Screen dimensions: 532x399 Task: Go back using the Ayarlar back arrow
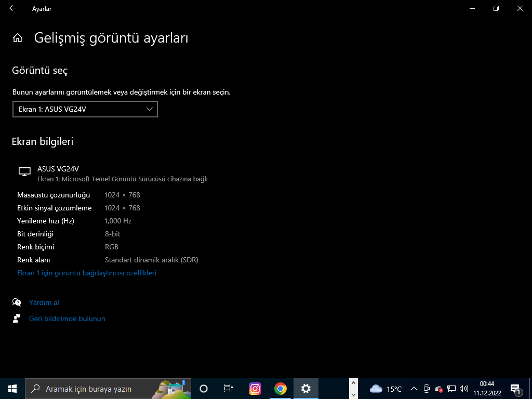tap(12, 8)
